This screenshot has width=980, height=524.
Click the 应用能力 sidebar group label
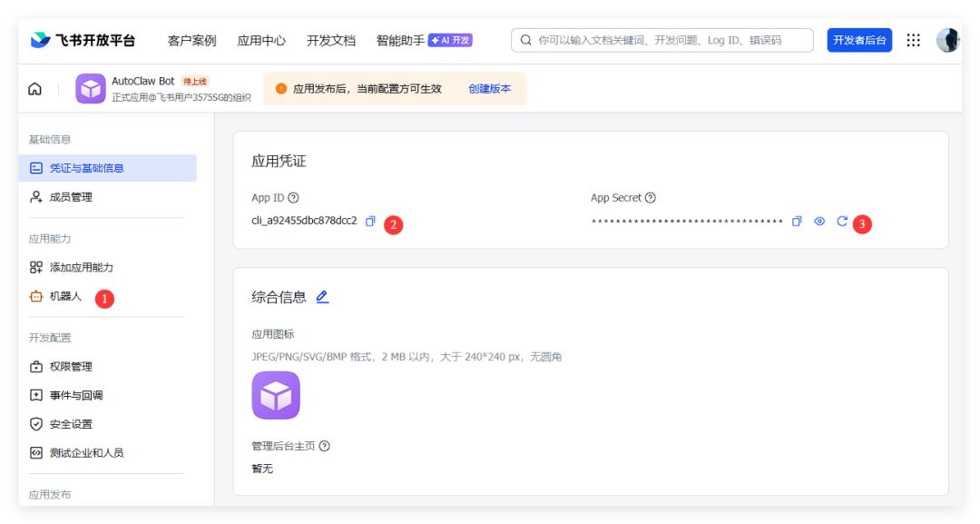click(50, 239)
